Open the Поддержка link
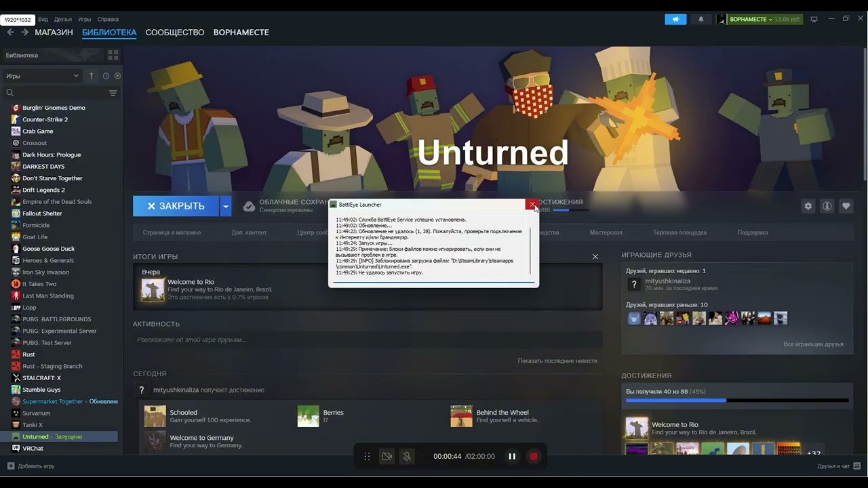 [753, 232]
